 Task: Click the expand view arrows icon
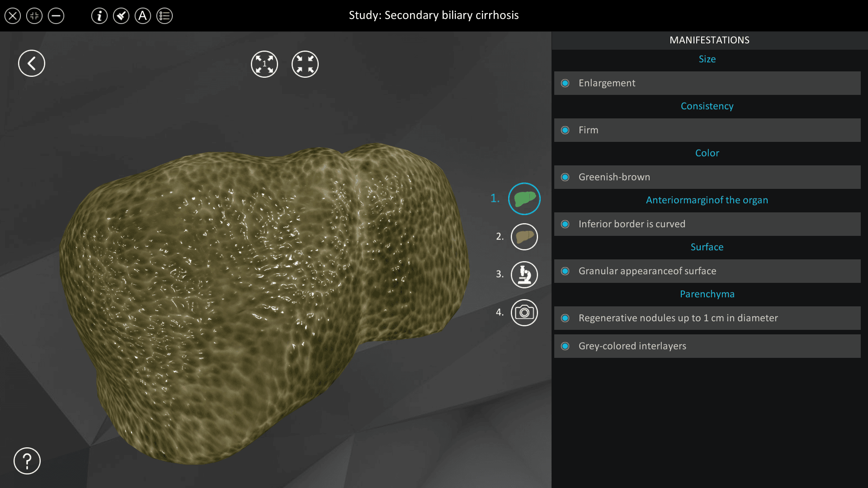[264, 64]
